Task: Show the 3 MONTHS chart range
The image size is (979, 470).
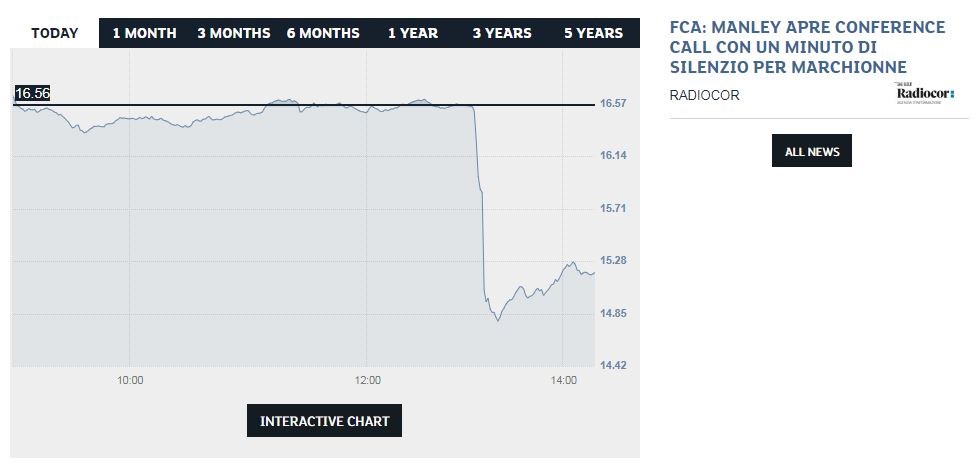Action: (x=233, y=33)
